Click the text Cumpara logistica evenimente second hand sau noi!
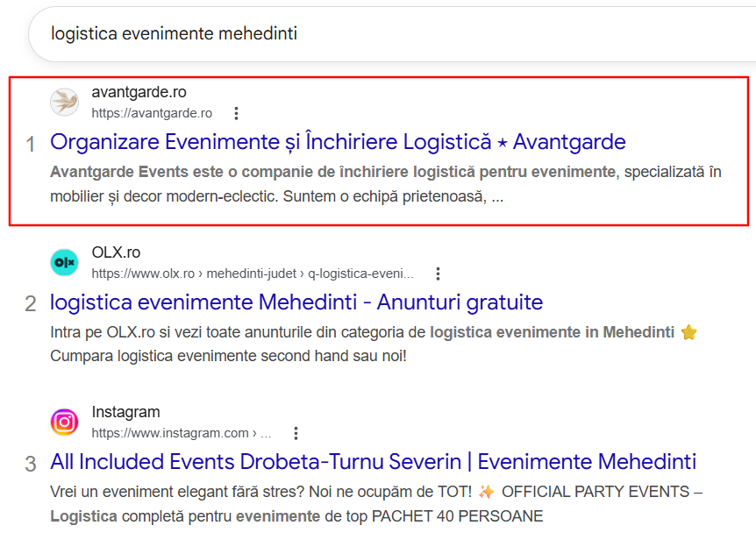This screenshot has height=554, width=756. point(229,356)
